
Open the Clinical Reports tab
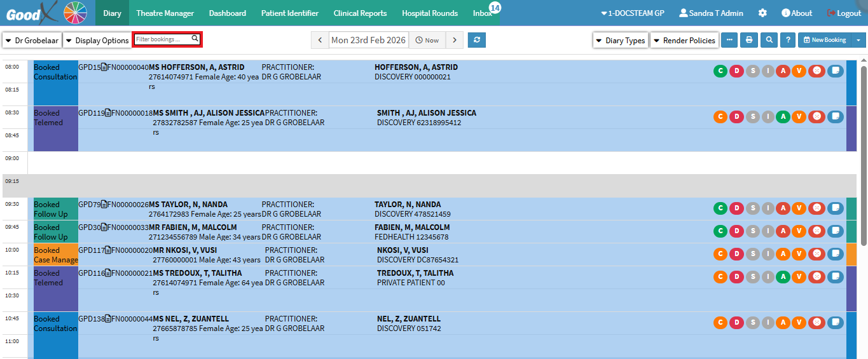360,13
